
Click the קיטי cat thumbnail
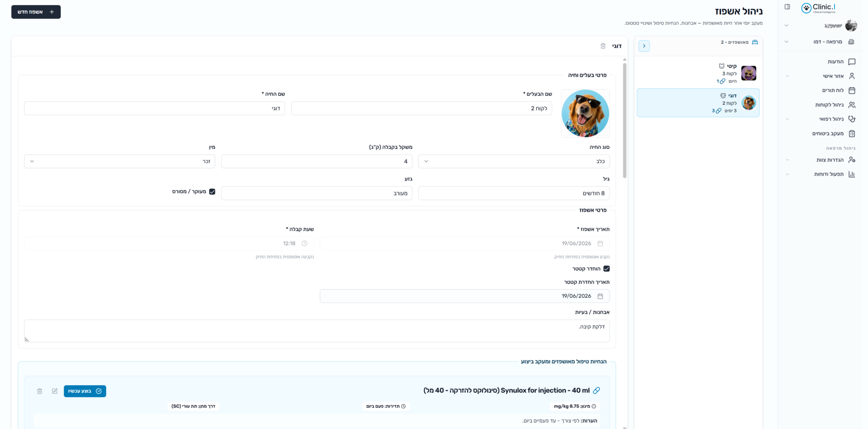tap(748, 73)
